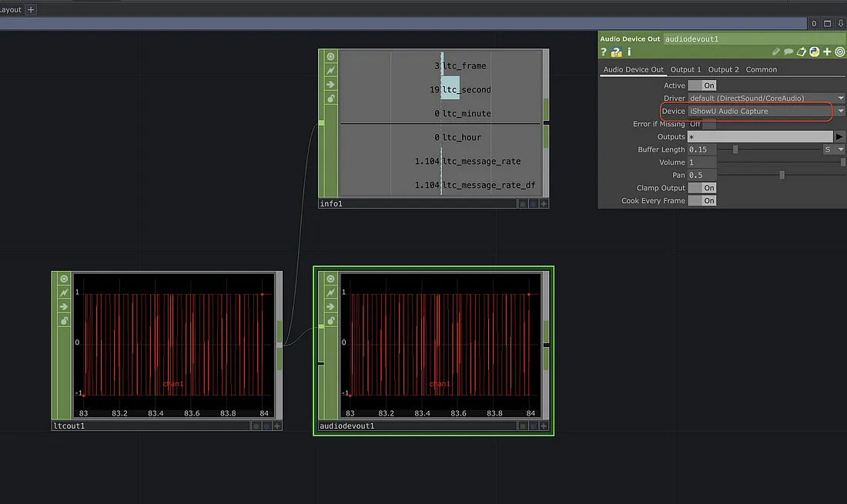Open the Common parameters tab
The width and height of the screenshot is (847, 504).
[x=761, y=69]
